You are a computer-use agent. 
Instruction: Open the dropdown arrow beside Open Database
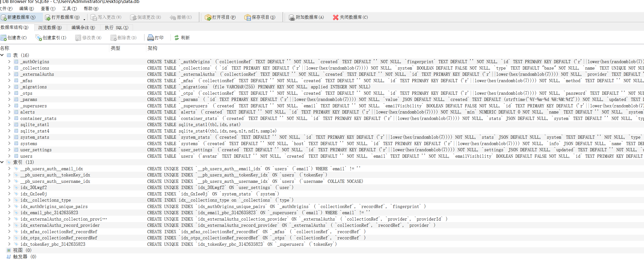coord(84,19)
